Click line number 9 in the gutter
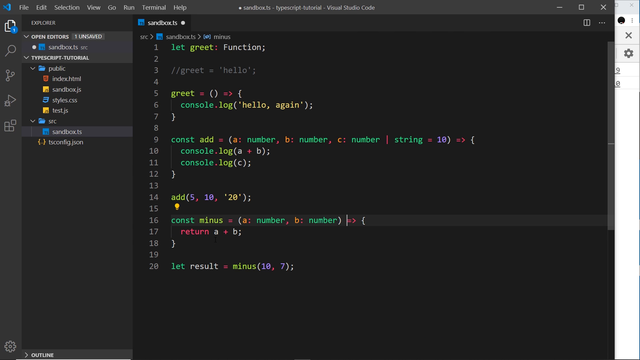The width and height of the screenshot is (640, 360). (156, 140)
